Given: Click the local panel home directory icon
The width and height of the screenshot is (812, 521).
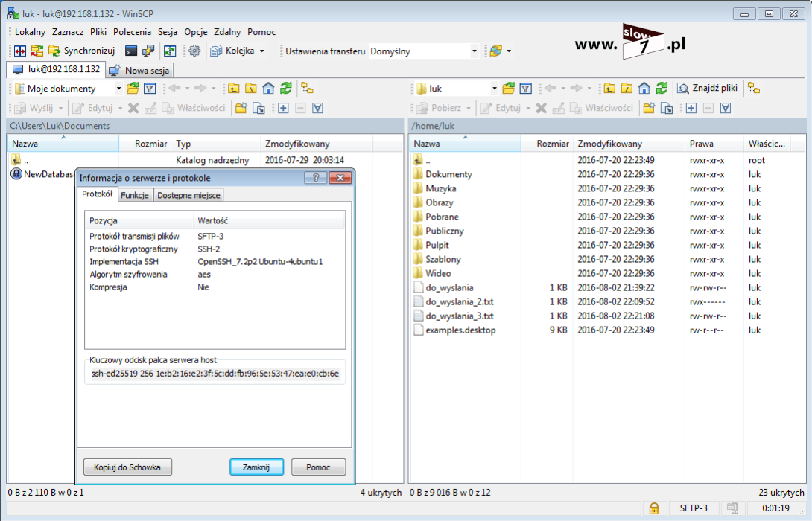Looking at the screenshot, I should (x=268, y=89).
